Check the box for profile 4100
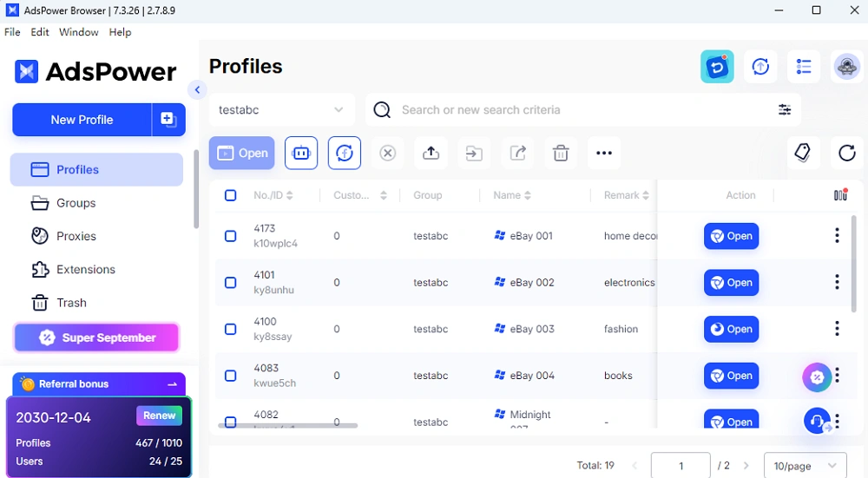Image resolution: width=868 pixels, height=478 pixels. click(230, 329)
